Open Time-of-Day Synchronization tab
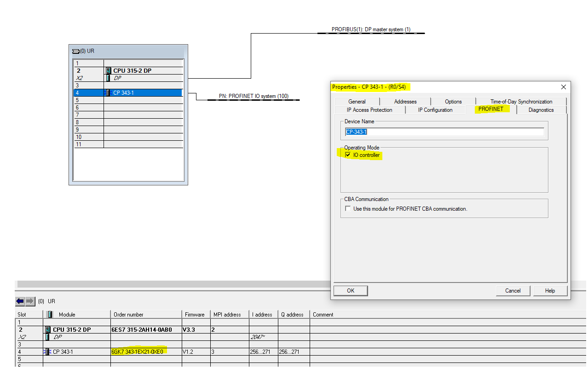Screen dimensions: 588x374 click(521, 102)
